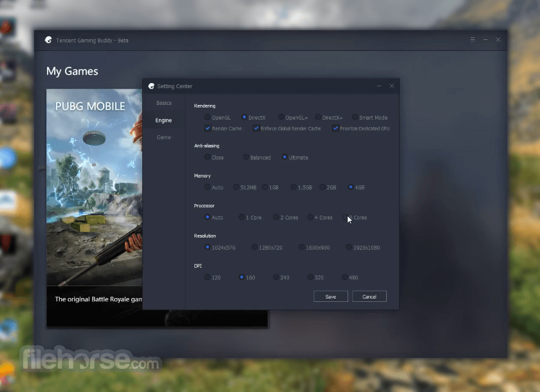Uncheck Enforce Global Render Cache
Screen dimensions: 540x392
tap(256, 128)
